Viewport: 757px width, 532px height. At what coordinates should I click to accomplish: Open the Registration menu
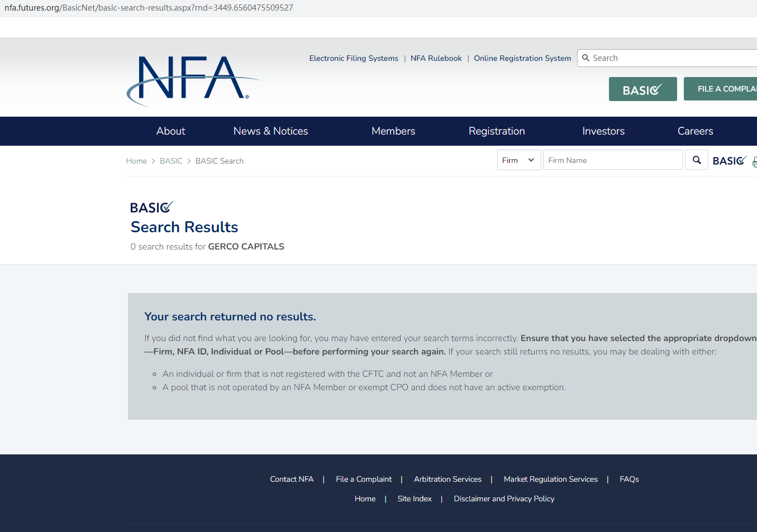pyautogui.click(x=497, y=131)
